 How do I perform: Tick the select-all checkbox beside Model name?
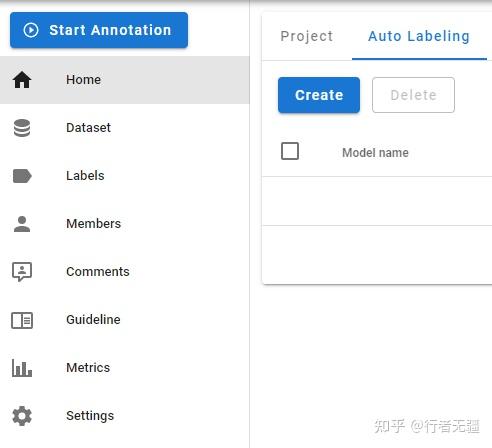[x=290, y=151]
